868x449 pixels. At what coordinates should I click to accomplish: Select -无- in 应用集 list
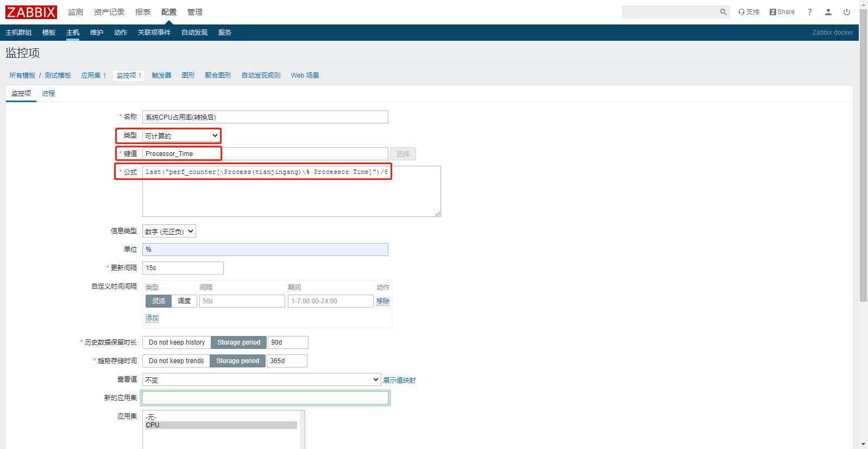tap(221, 417)
